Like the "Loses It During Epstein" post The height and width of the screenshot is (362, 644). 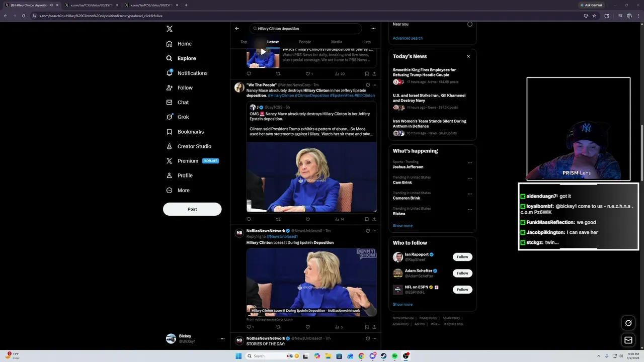click(x=307, y=327)
